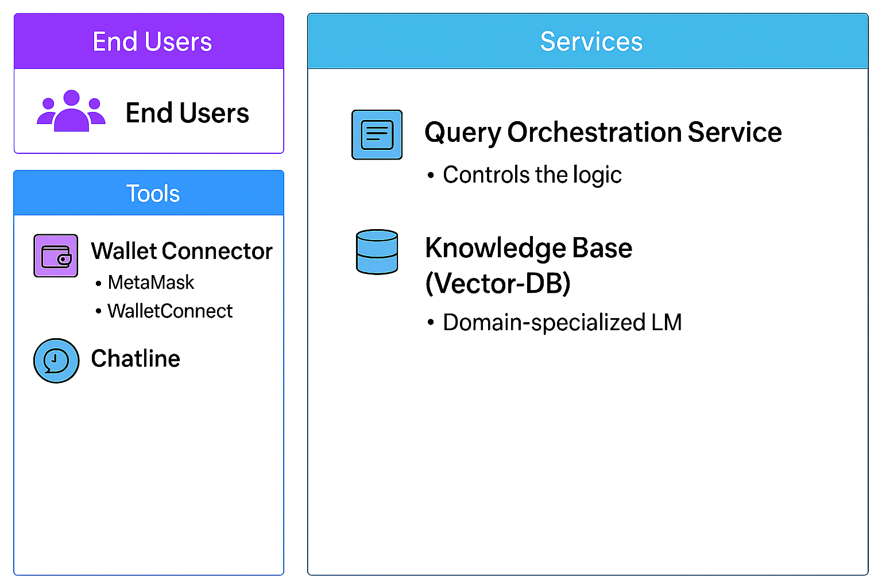The height and width of the screenshot is (588, 882).
Task: Click the Chatline label text
Action: 136,359
